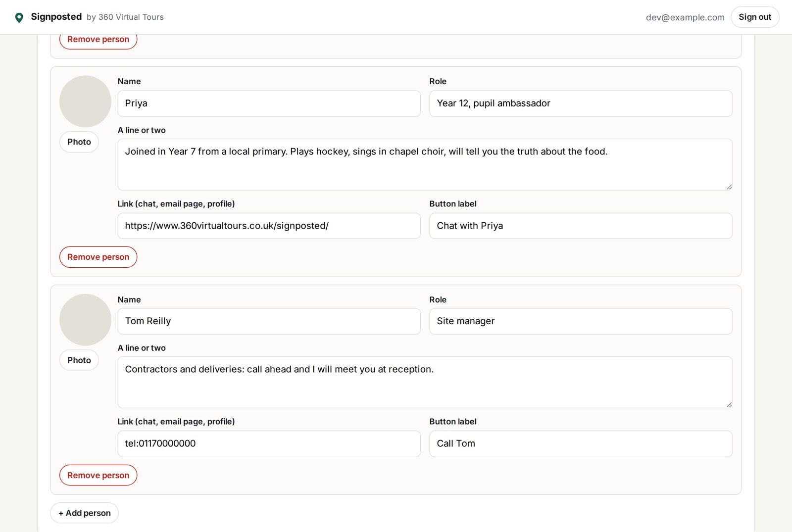Grab the resize handle on Priya's bio textarea
This screenshot has width=792, height=532.
coord(729,187)
